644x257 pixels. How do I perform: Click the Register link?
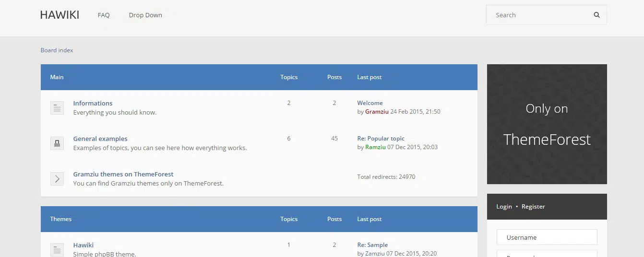pyautogui.click(x=533, y=207)
